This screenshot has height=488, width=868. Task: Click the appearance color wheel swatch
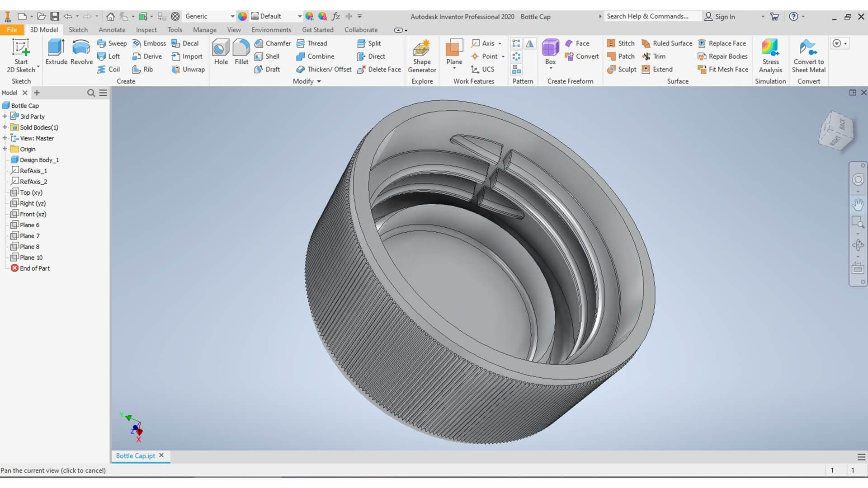[x=243, y=16]
